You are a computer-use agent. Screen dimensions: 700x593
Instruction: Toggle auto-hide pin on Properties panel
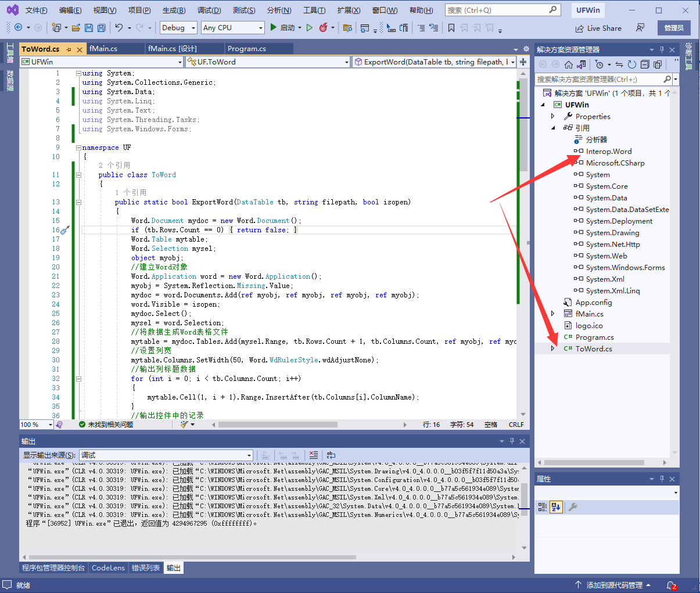[x=662, y=479]
